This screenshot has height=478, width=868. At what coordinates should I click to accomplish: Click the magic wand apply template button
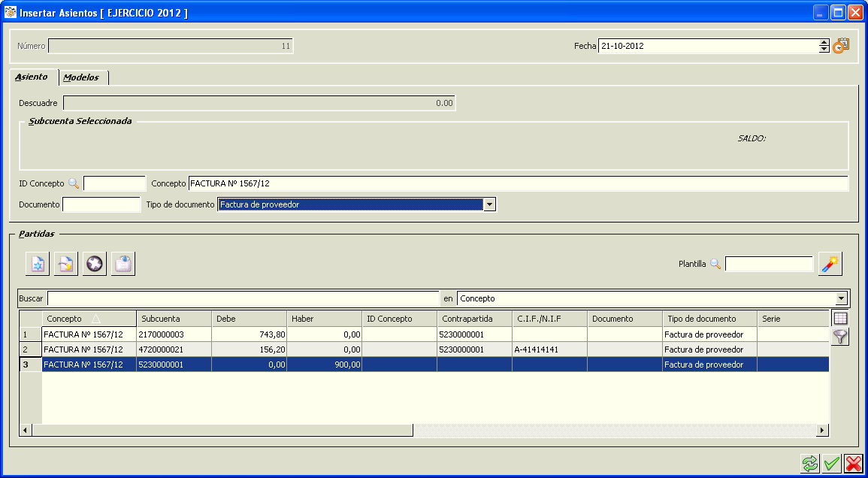tap(830, 265)
